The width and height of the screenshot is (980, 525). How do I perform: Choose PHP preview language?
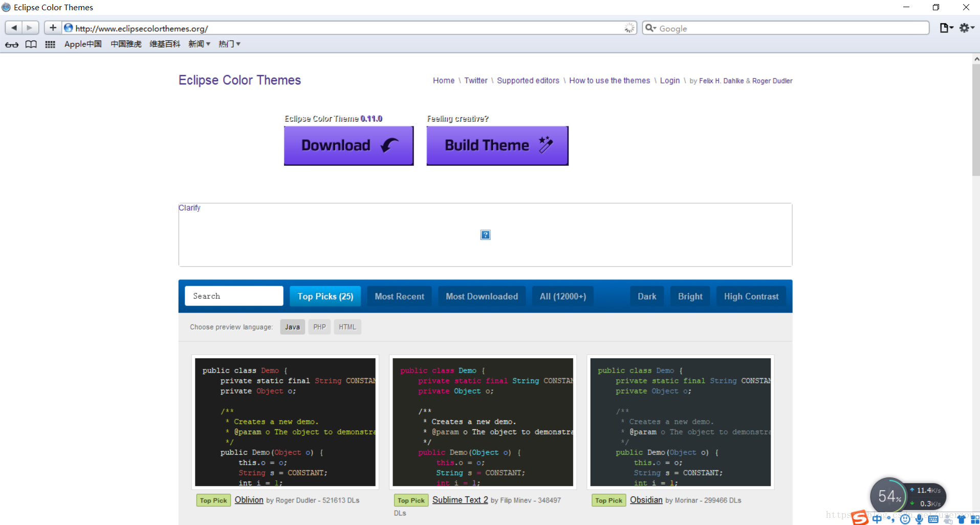[319, 327]
